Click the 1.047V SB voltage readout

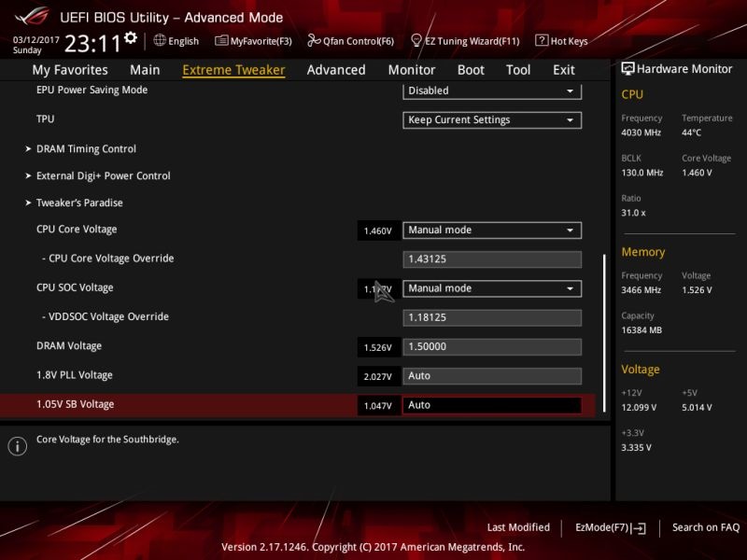378,406
